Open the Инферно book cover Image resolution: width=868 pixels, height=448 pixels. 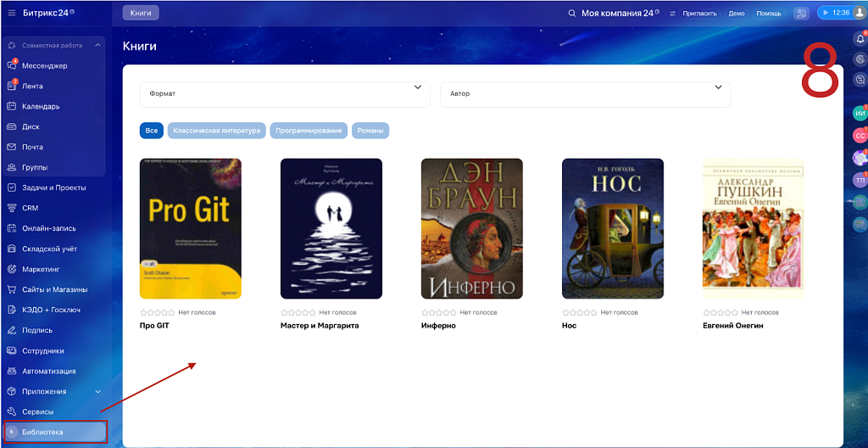pyautogui.click(x=471, y=228)
